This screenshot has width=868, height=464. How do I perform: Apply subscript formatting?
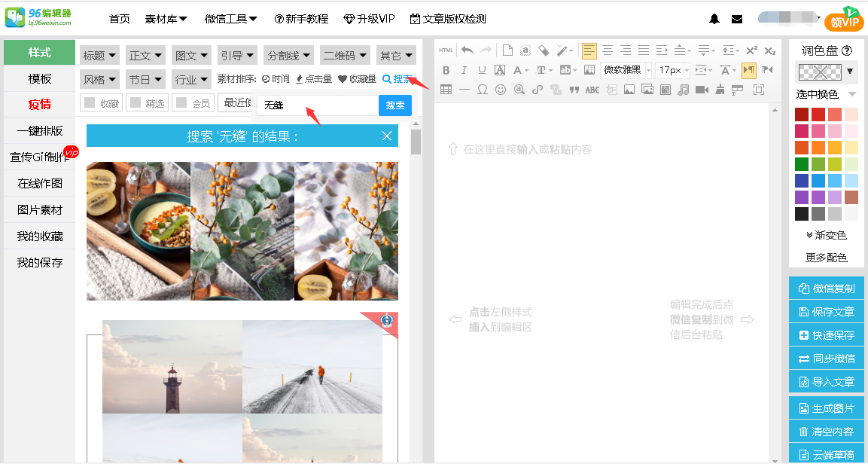click(769, 50)
